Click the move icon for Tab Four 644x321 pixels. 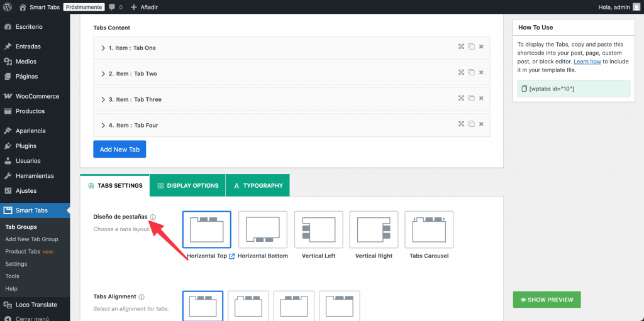point(461,124)
